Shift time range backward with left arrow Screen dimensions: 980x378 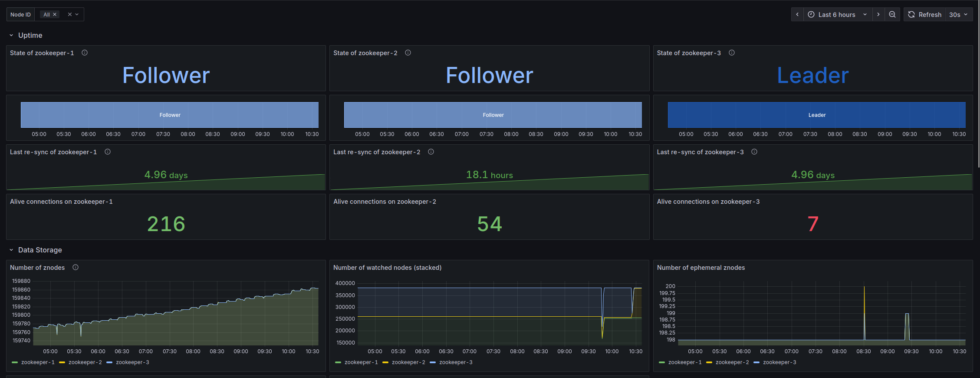pos(797,14)
